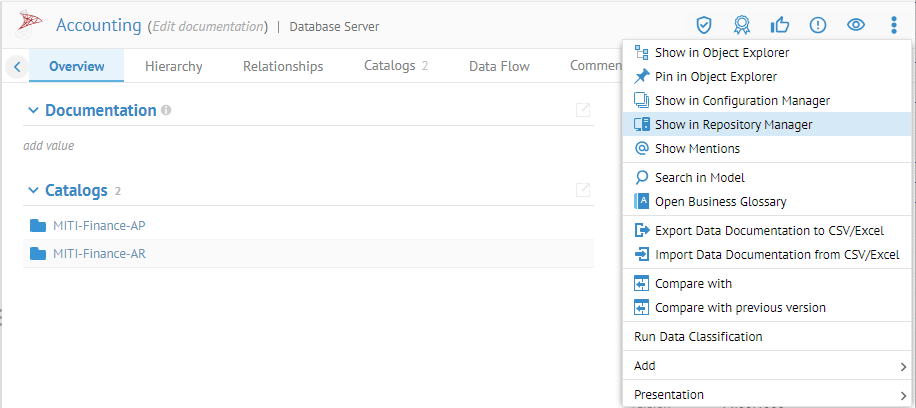This screenshot has width=916, height=408.
Task: Click the shield certify icon in header
Action: pyautogui.click(x=704, y=25)
